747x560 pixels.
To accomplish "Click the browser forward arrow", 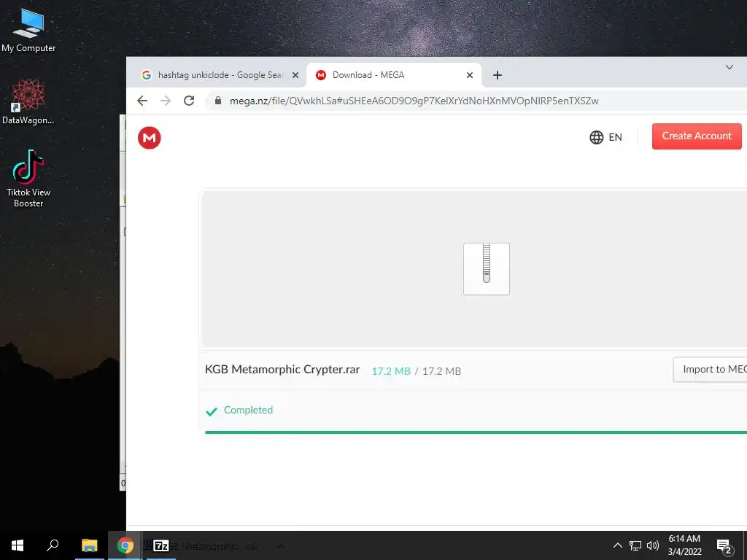I will pyautogui.click(x=166, y=101).
